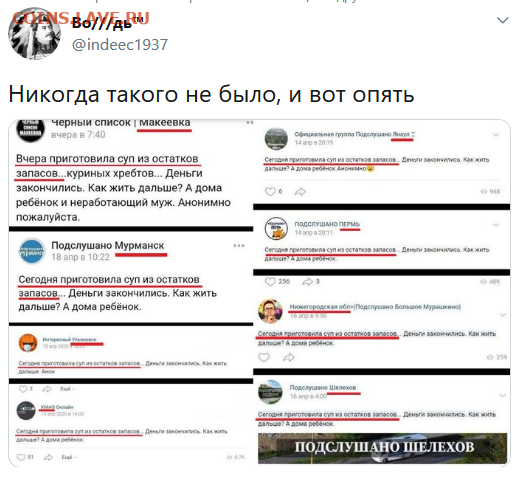Open the @indeec1937 username link

click(x=120, y=45)
